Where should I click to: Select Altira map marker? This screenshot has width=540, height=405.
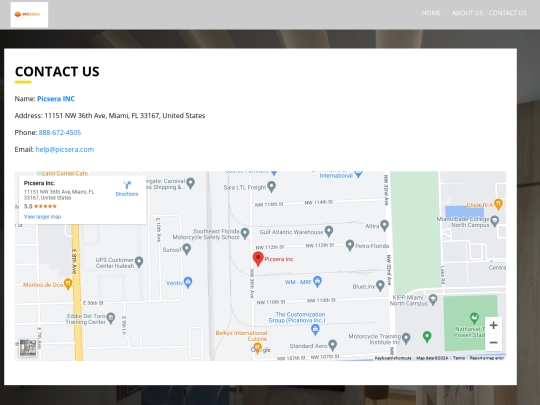[384, 226]
